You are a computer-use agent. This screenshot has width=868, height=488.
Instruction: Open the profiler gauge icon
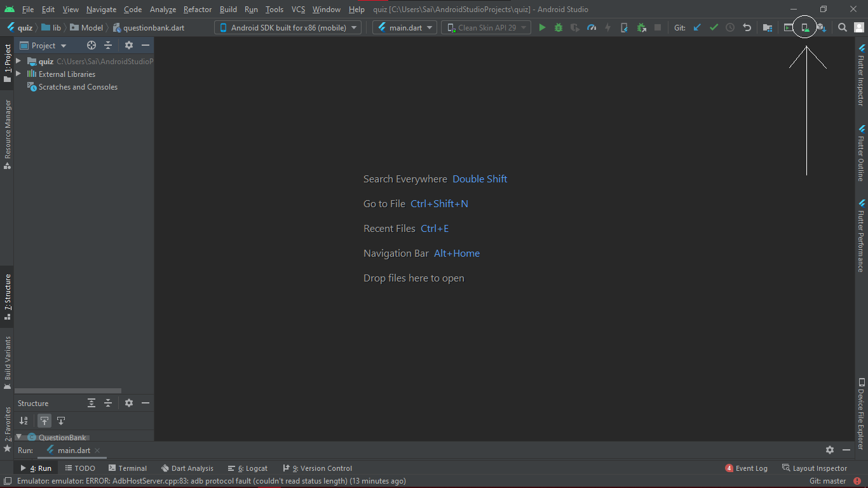click(x=592, y=27)
